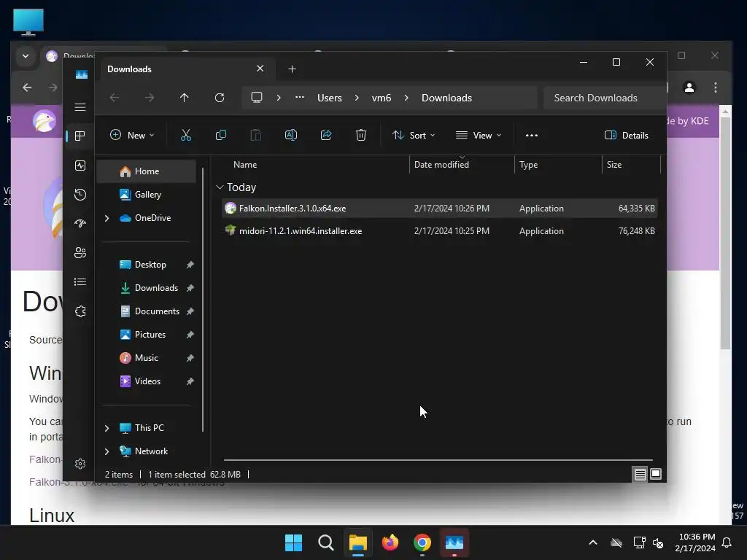Click the speedometer startup icon in sidebar

pyautogui.click(x=80, y=223)
